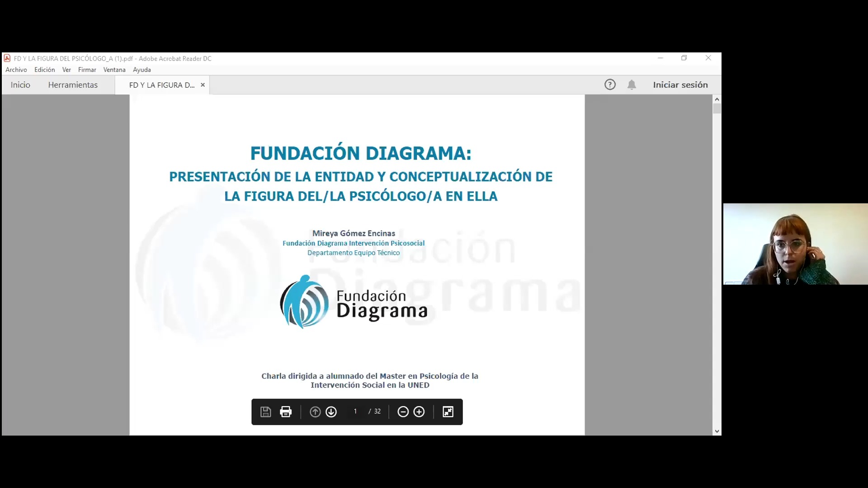Open the Archivo menu
The image size is (868, 488).
(x=16, y=70)
